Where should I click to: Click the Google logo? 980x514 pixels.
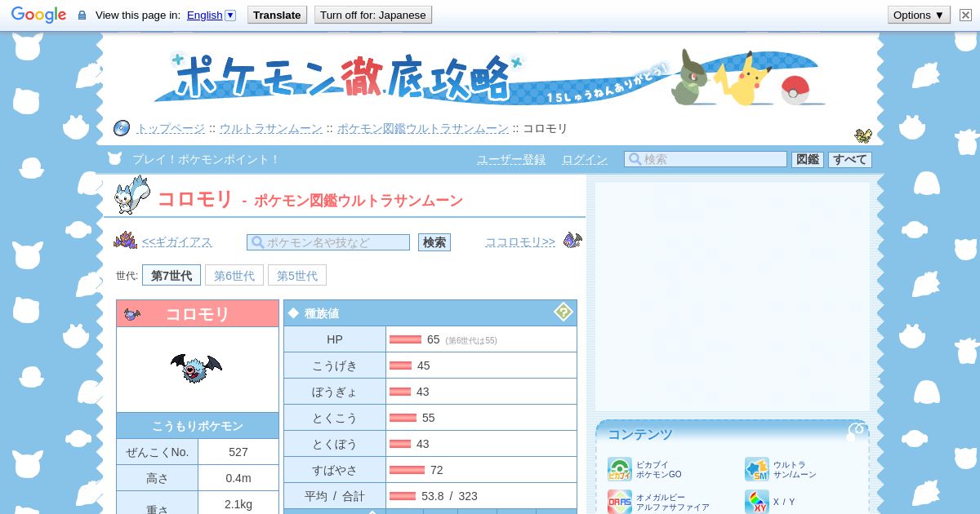38,15
